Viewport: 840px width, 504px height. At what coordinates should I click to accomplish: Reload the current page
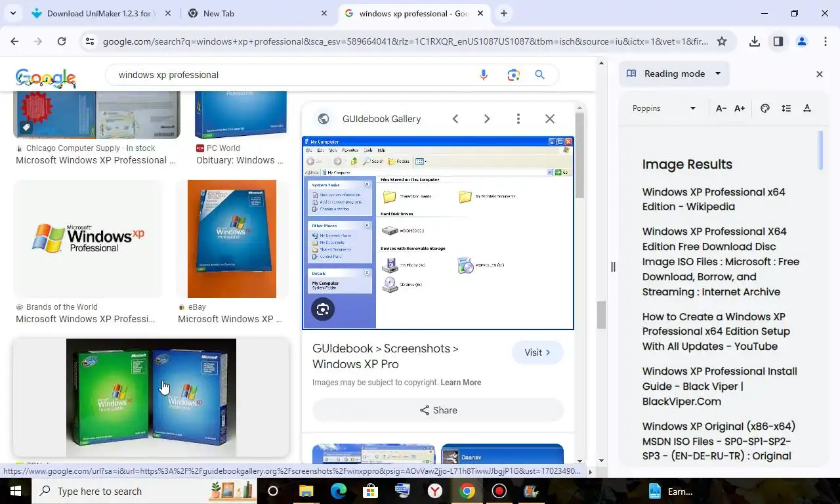tap(62, 41)
